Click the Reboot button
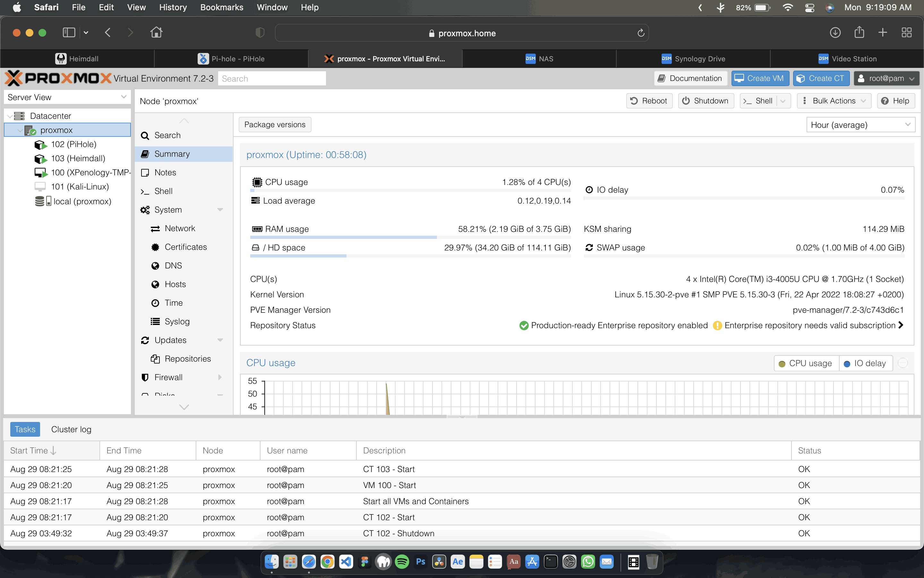 click(649, 101)
